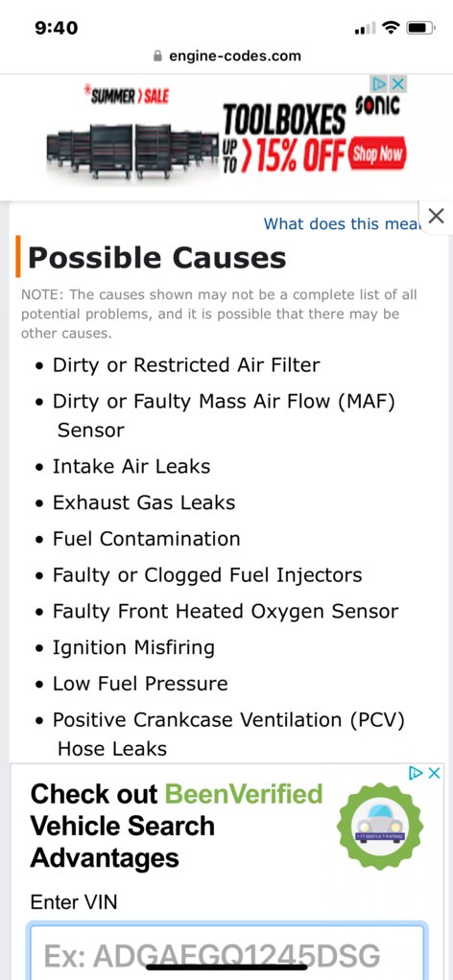This screenshot has height=980, width=453.
Task: Tap the cellular signal bars icon
Action: coord(365,29)
